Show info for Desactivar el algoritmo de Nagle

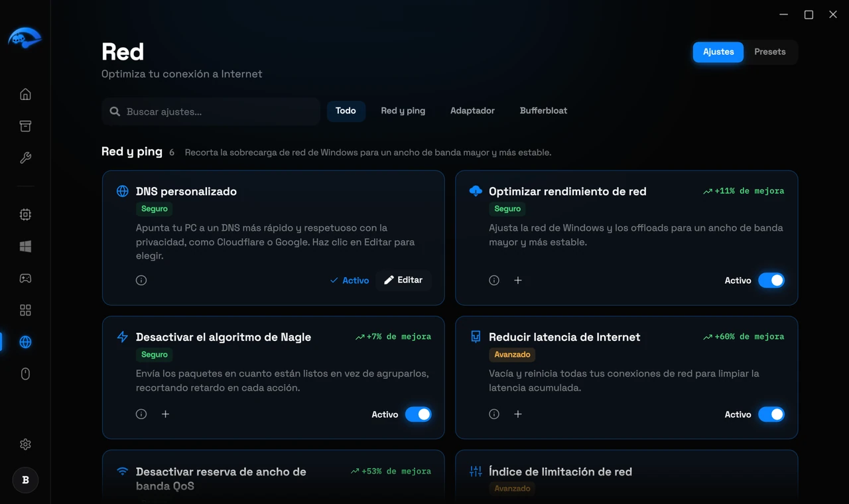click(141, 414)
